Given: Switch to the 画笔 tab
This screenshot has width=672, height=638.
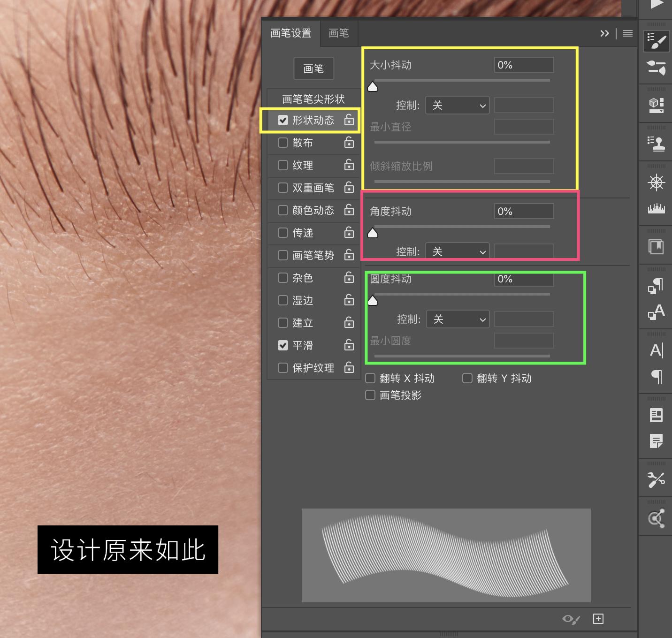Looking at the screenshot, I should 338,33.
